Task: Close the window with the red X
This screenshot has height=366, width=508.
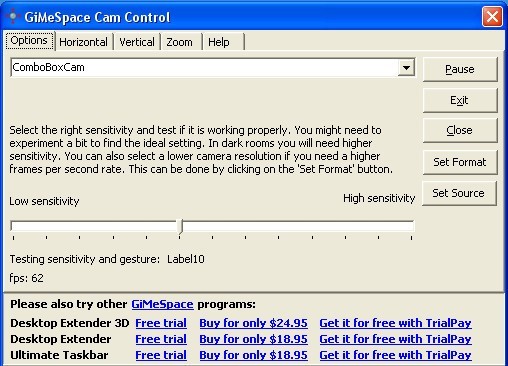Action: (x=492, y=16)
